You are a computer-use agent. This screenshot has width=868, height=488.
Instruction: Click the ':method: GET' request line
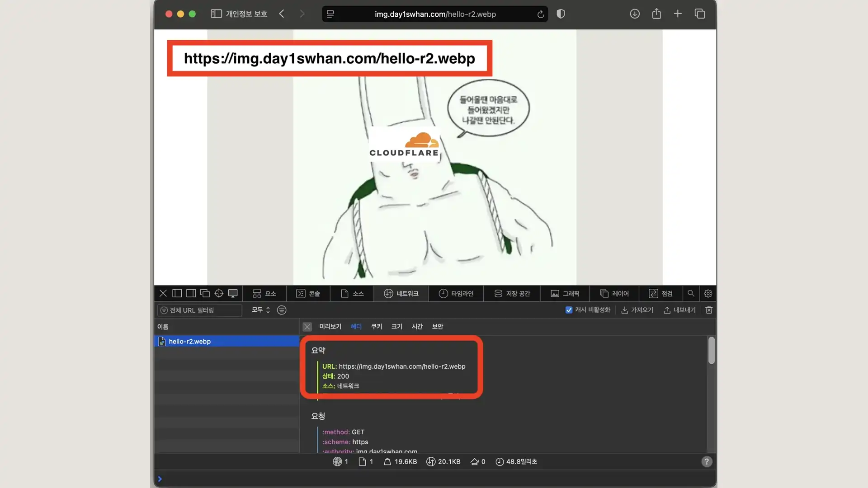pyautogui.click(x=343, y=432)
